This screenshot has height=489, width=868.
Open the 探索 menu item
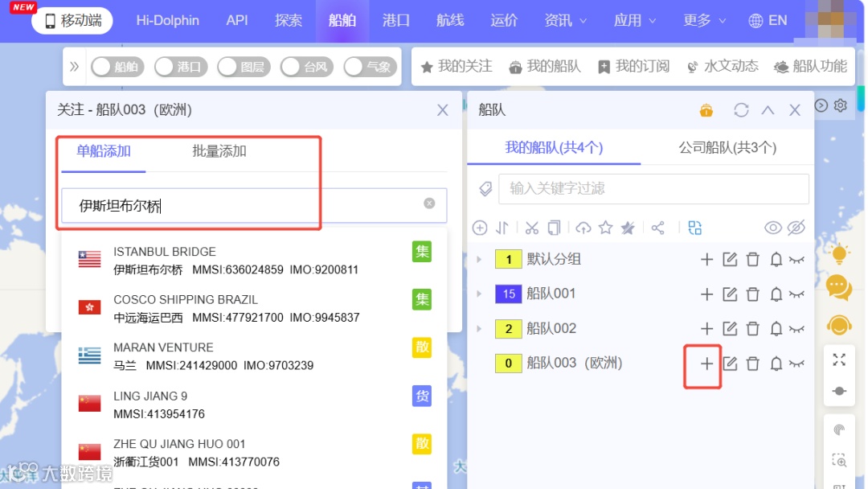coord(289,20)
